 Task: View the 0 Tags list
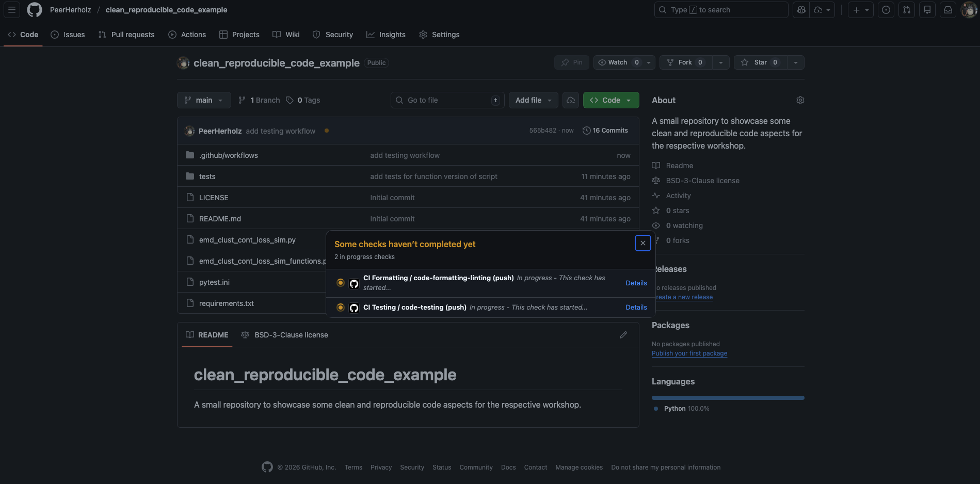[303, 100]
